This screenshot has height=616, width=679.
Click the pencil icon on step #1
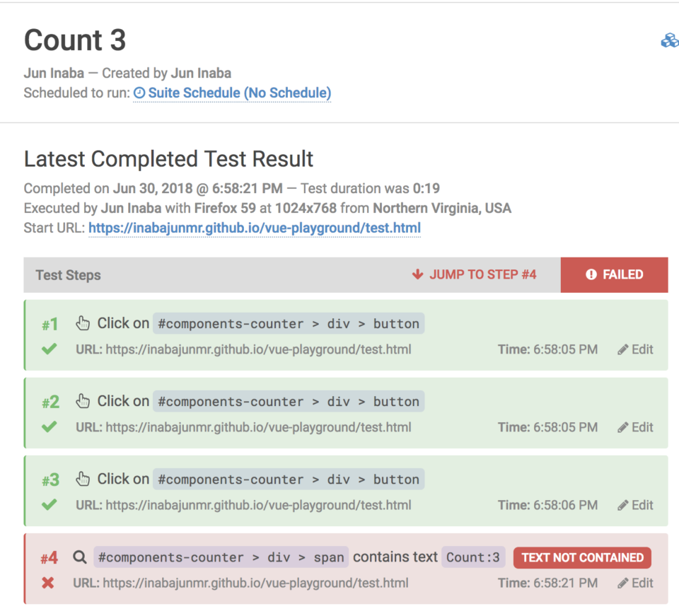tap(622, 350)
